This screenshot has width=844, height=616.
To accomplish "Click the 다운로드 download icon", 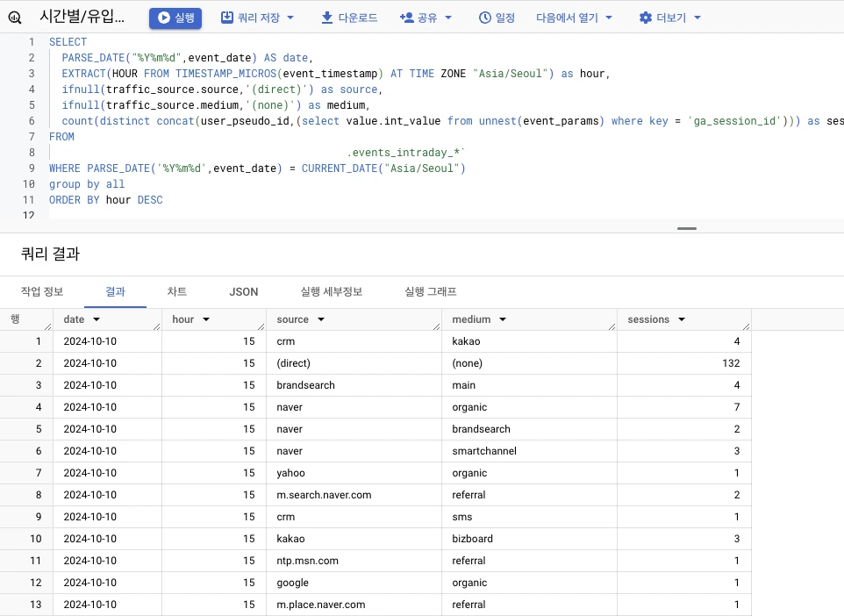I will [x=326, y=18].
